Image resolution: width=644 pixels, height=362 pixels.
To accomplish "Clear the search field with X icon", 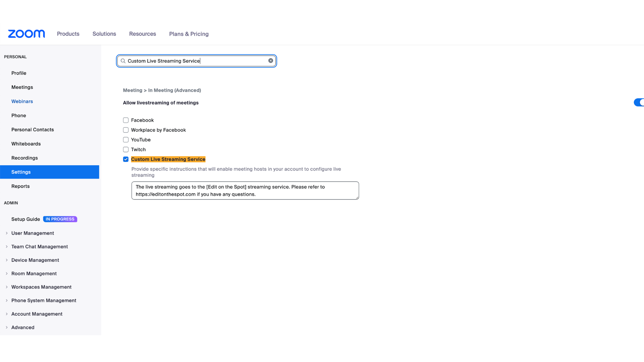I will coord(270,61).
